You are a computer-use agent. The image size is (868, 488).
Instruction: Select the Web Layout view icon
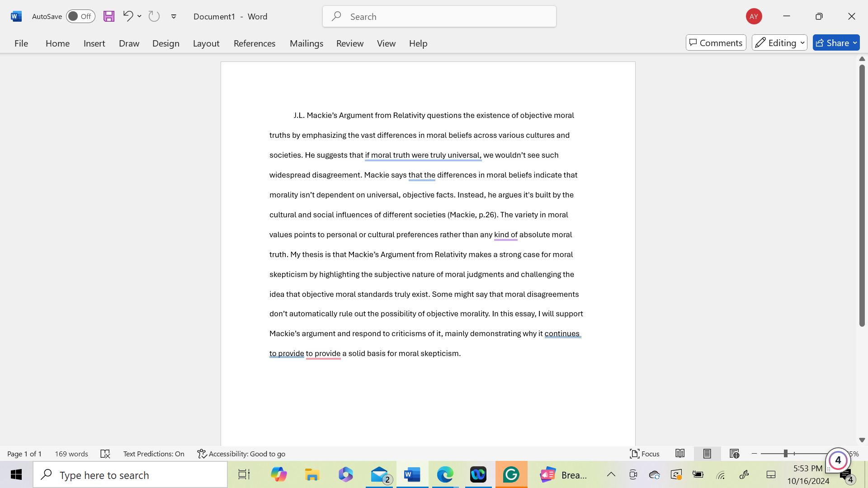click(734, 454)
